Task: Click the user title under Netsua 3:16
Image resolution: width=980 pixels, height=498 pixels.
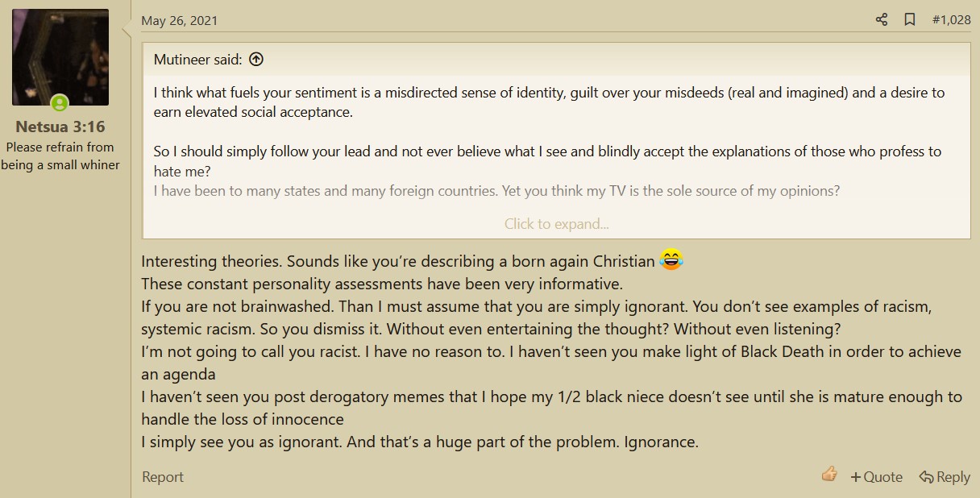Action: click(x=60, y=156)
